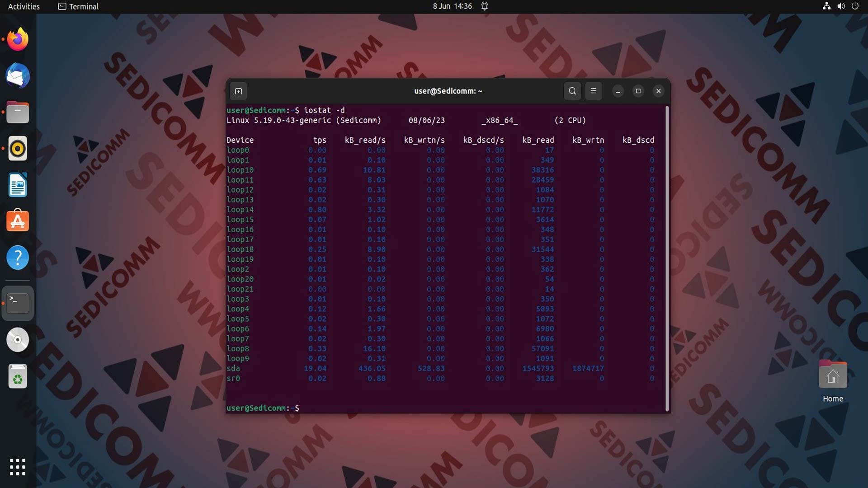Click the kB_wrtn/s column header

(425, 140)
